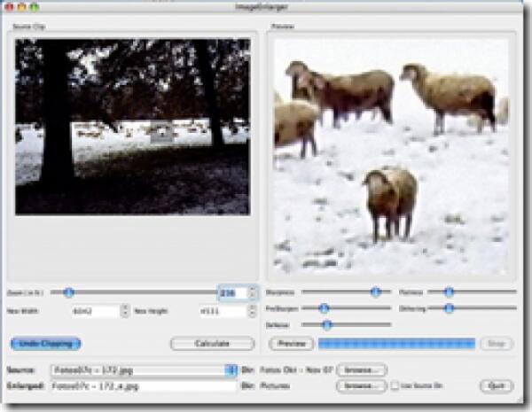The image size is (532, 412).
Task: Click the Flatness slider handle
Action: coord(449,292)
